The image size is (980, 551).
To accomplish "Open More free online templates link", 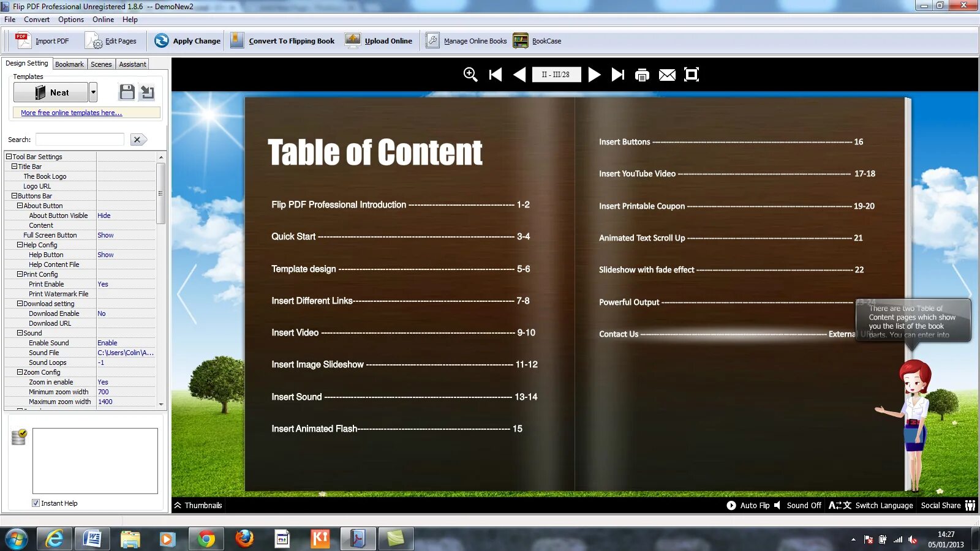I will [x=70, y=113].
